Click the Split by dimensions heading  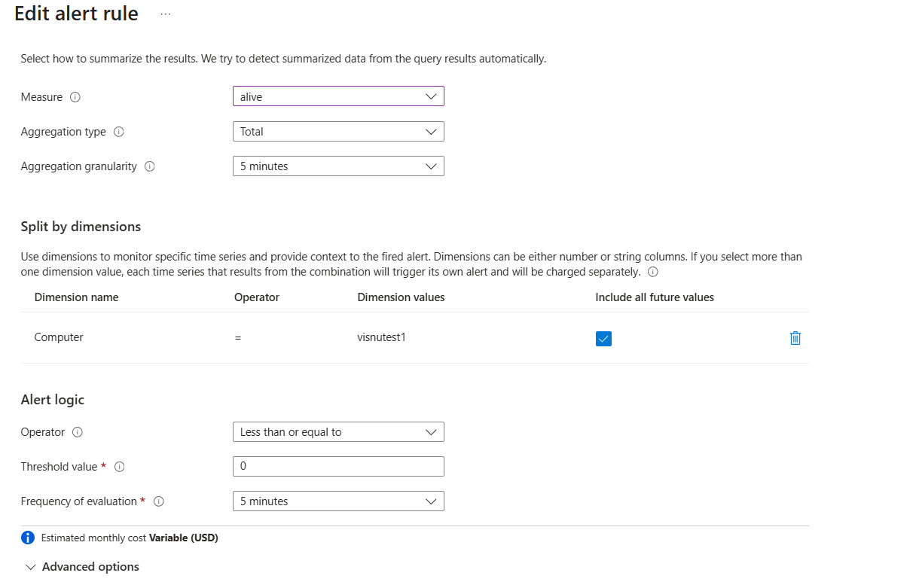[81, 227]
